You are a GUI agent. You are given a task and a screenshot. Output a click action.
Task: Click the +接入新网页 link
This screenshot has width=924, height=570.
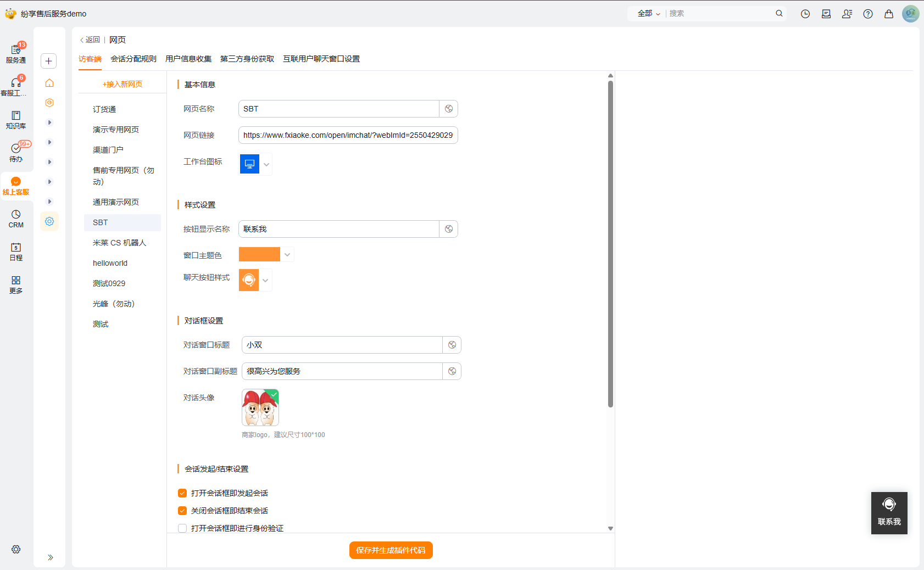click(123, 85)
